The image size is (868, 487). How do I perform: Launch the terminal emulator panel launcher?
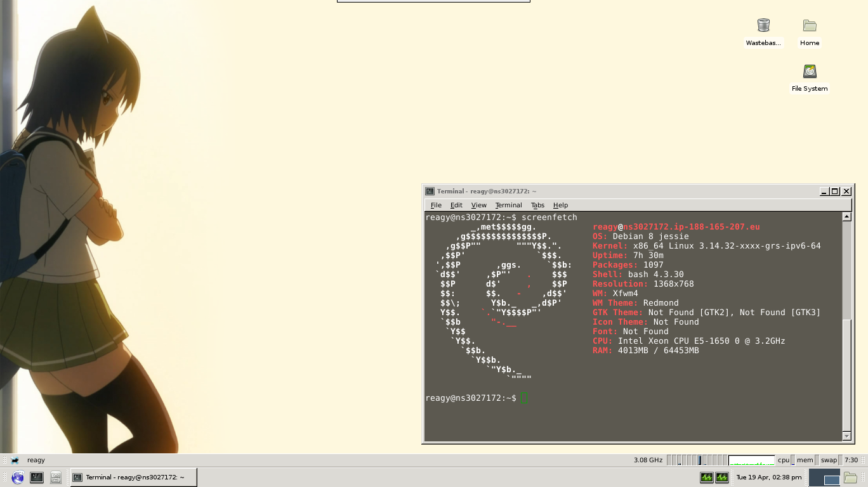[x=37, y=477]
